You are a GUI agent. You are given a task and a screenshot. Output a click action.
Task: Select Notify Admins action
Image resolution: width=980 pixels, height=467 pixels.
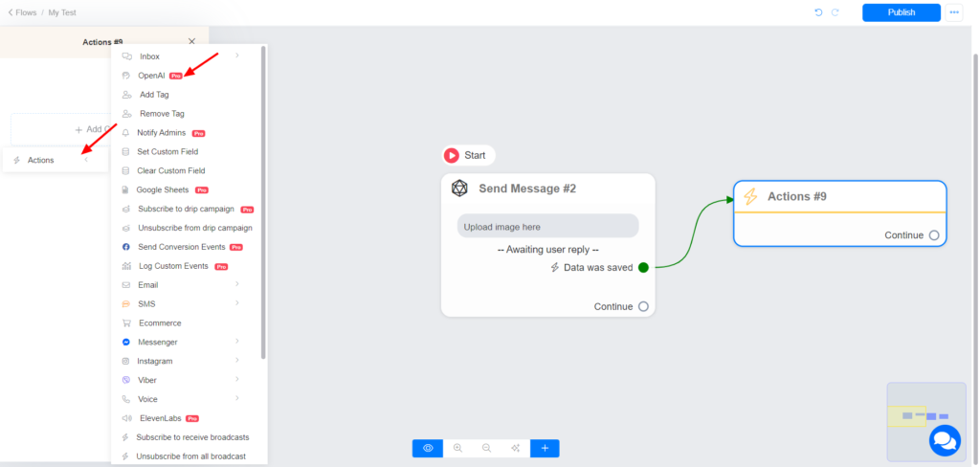point(161,132)
